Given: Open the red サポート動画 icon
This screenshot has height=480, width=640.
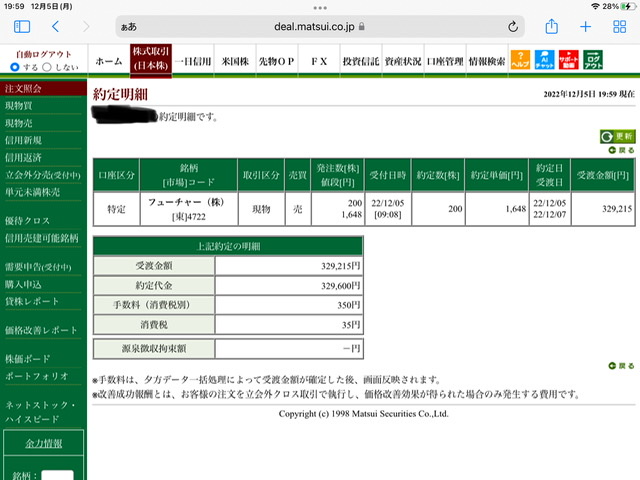Looking at the screenshot, I should [569, 60].
